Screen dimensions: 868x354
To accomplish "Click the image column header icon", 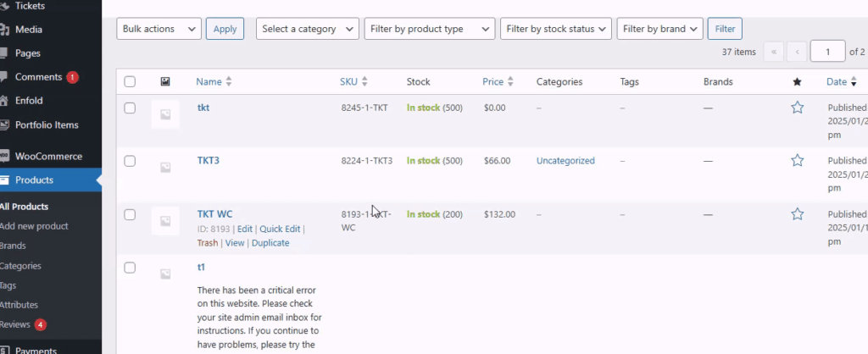I will click(165, 82).
